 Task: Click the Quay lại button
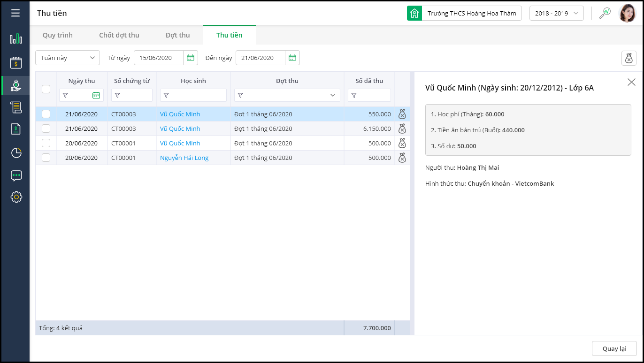coord(614,348)
